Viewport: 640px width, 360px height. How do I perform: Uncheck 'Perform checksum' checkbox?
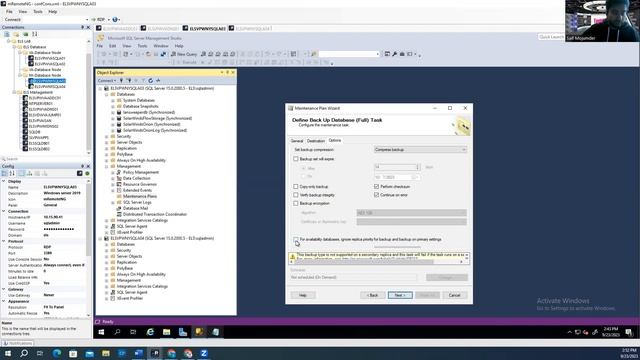point(376,187)
